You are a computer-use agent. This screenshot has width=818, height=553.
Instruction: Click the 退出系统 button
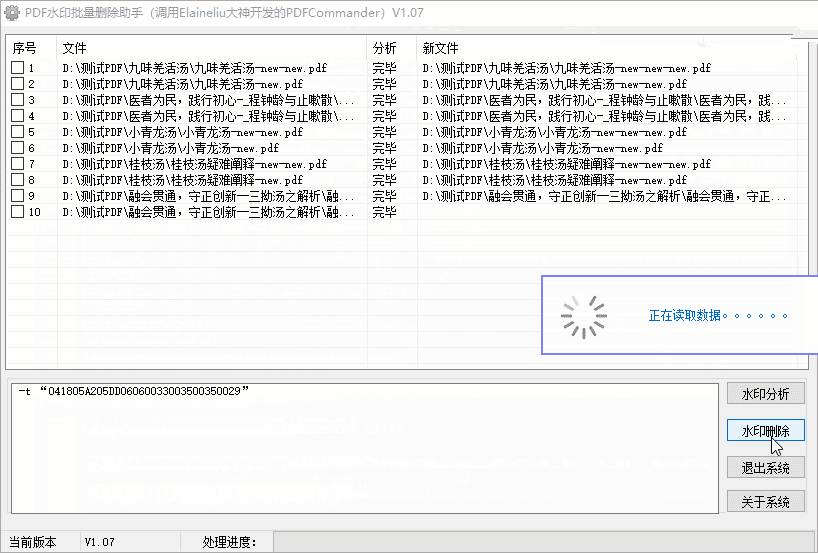(x=765, y=467)
